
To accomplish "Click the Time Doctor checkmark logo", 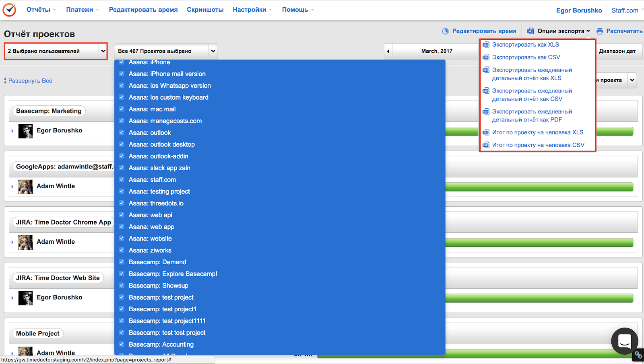I will (9, 10).
